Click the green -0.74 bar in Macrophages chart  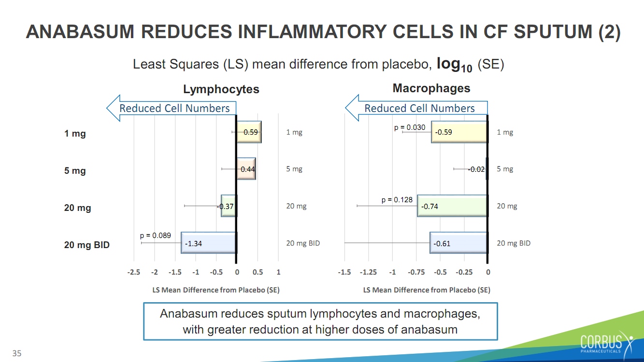tap(452, 206)
